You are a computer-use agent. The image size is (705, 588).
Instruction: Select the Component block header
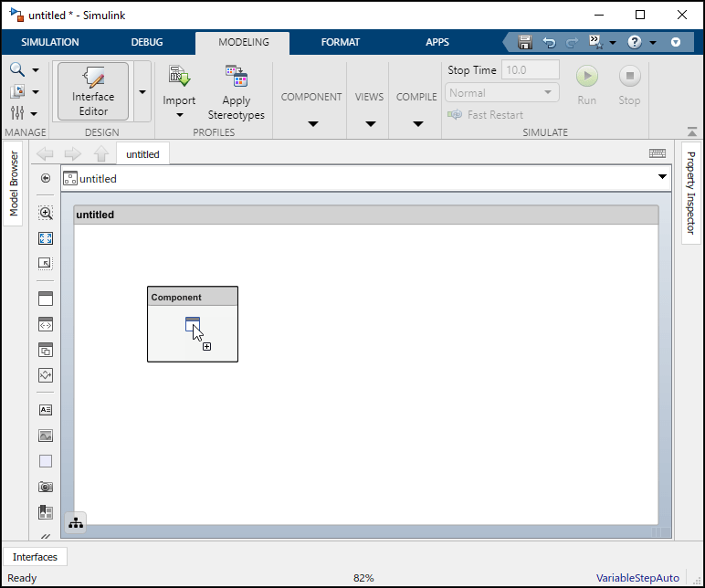[193, 297]
